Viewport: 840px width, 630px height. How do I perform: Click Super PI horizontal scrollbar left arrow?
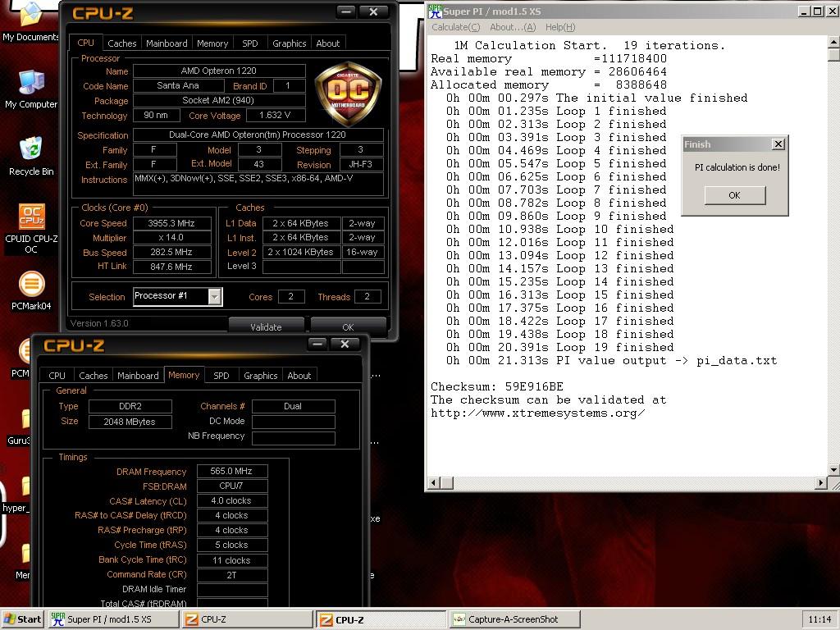pyautogui.click(x=433, y=482)
